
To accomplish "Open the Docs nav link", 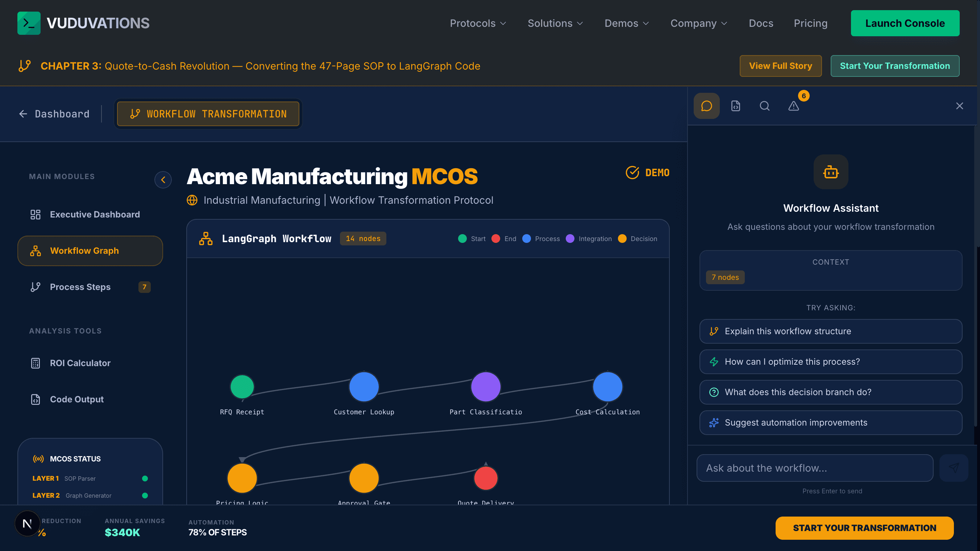I will coord(761,23).
